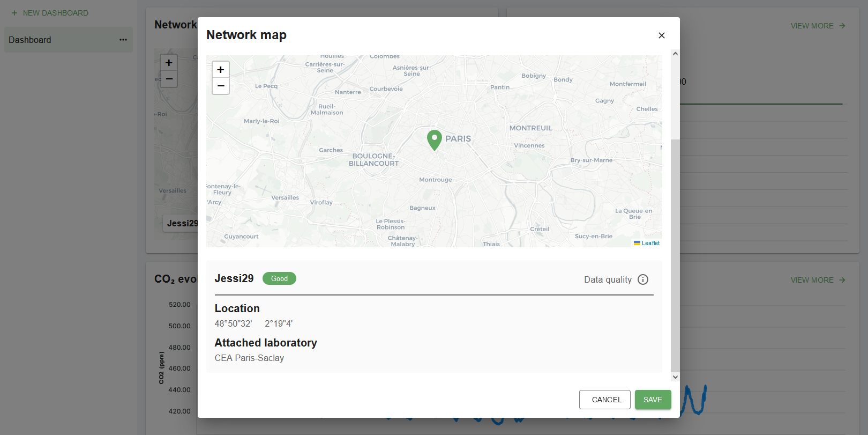This screenshot has height=435, width=868.
Task: Click the Good status badge
Action: coord(279,278)
